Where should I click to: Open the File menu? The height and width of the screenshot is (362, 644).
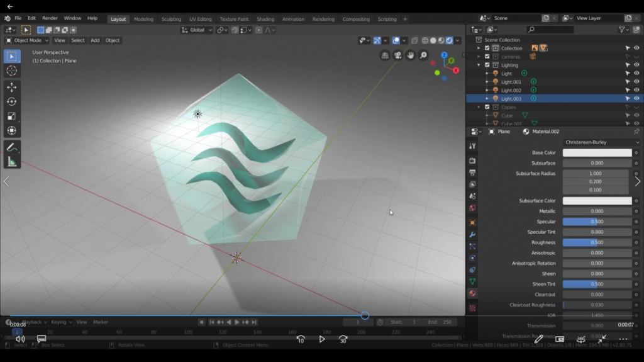tap(18, 18)
